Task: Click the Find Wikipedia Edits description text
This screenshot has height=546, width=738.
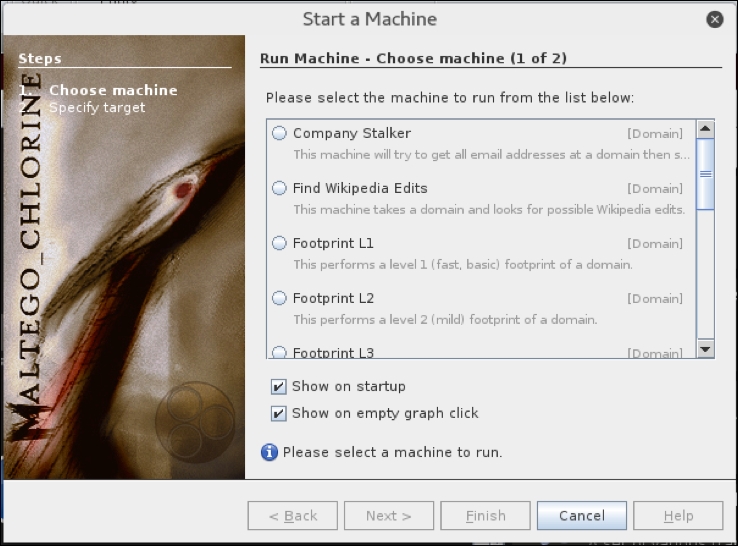Action: click(489, 209)
